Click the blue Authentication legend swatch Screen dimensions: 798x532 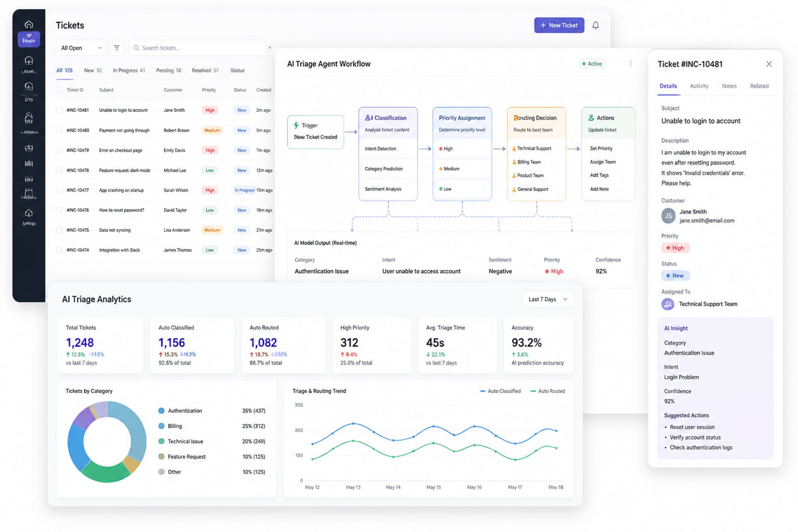[161, 411]
